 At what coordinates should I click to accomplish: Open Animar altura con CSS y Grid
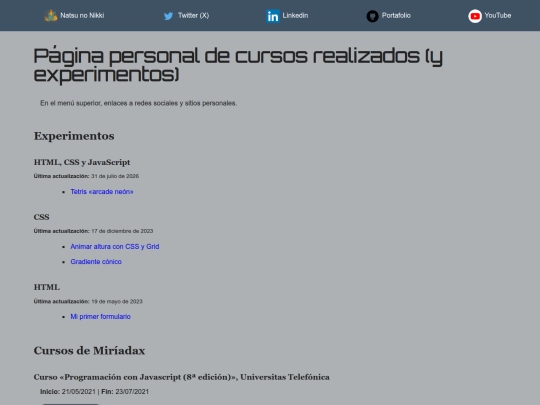[115, 247]
